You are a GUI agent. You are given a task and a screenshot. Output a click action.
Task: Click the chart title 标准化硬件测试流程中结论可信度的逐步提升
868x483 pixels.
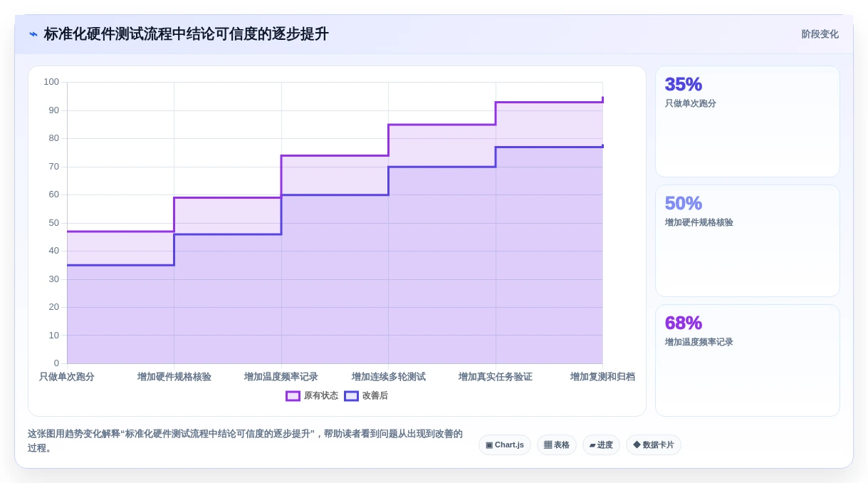click(x=186, y=34)
